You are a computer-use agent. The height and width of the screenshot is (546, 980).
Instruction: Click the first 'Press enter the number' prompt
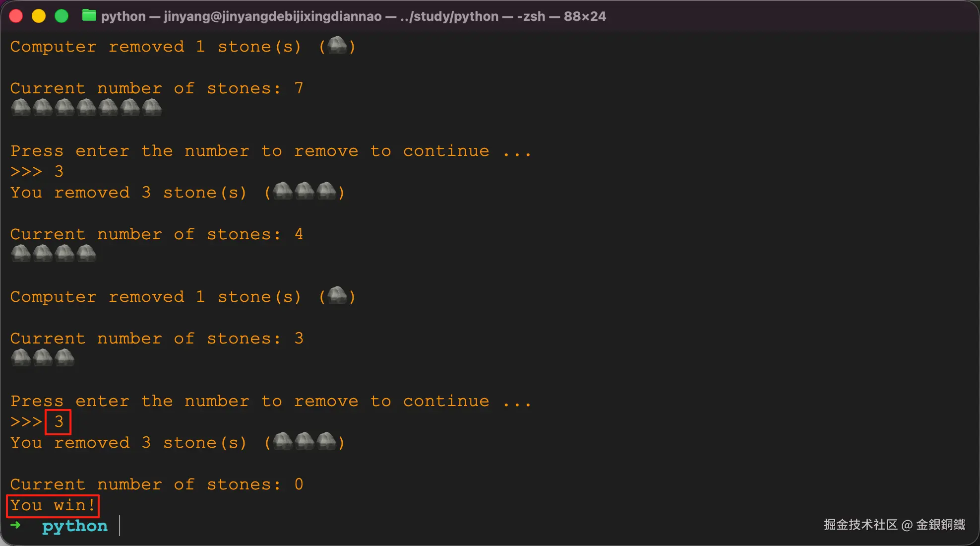(271, 151)
